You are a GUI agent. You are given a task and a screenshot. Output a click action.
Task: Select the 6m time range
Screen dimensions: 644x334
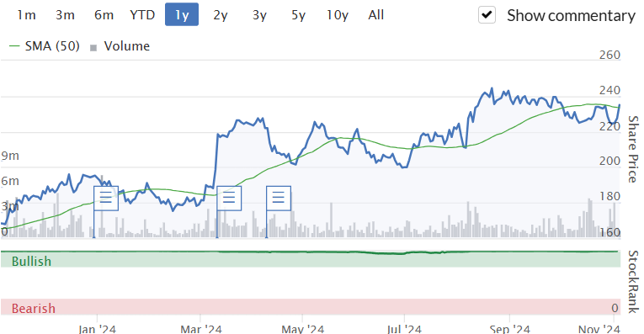[104, 15]
